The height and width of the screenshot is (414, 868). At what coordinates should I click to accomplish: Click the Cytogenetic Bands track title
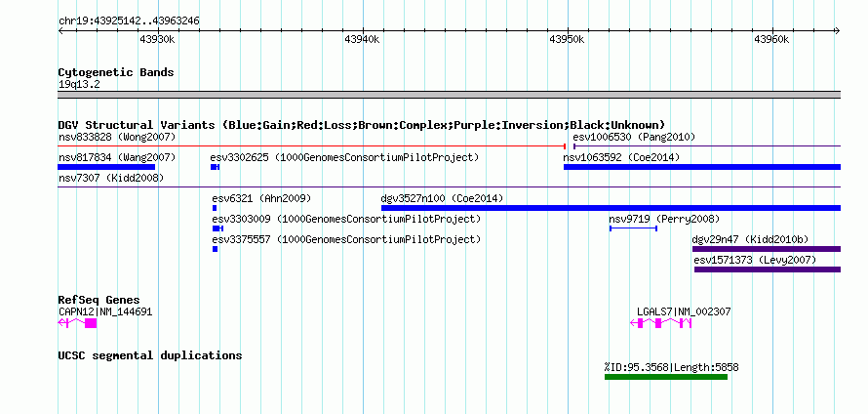116,72
